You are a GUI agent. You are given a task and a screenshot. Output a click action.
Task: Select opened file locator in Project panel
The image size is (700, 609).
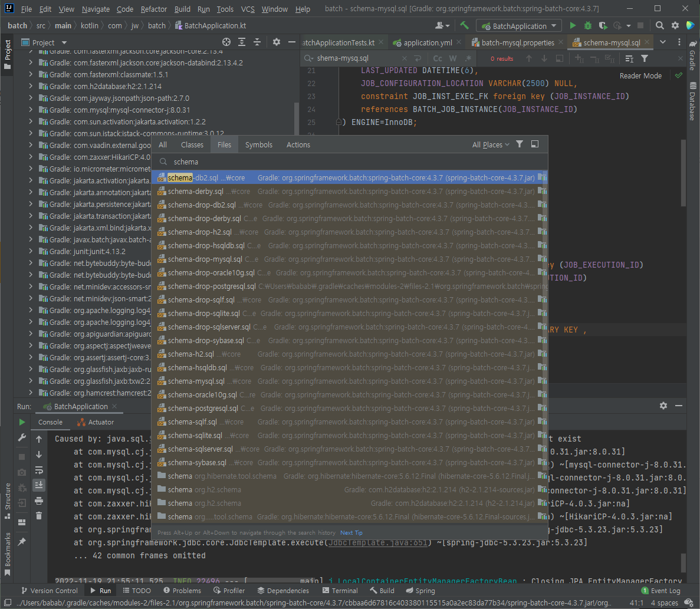pos(226,42)
